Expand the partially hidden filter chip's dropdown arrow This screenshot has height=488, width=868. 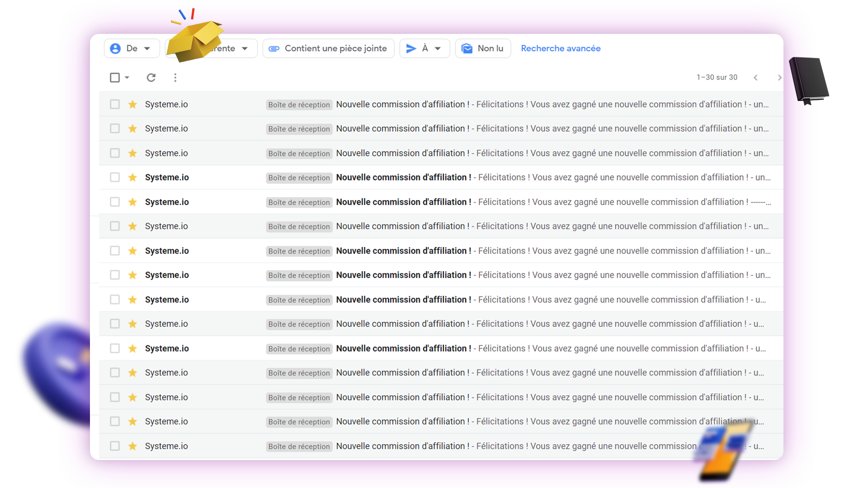pyautogui.click(x=245, y=48)
